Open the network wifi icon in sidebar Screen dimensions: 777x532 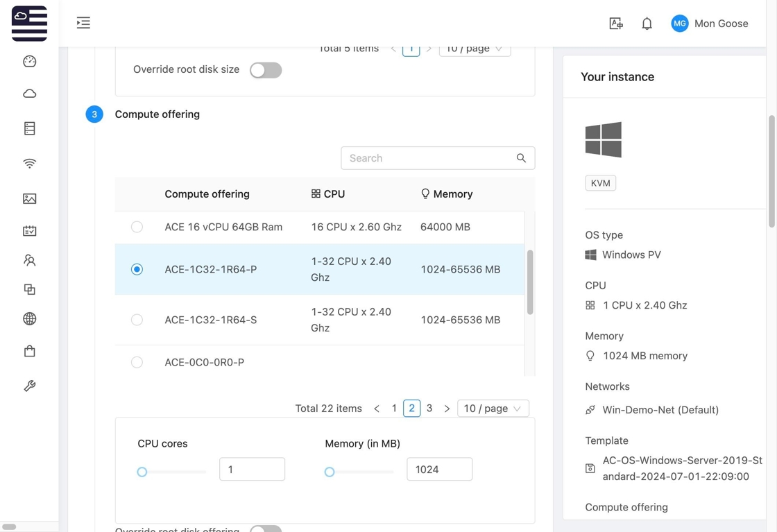(x=29, y=164)
